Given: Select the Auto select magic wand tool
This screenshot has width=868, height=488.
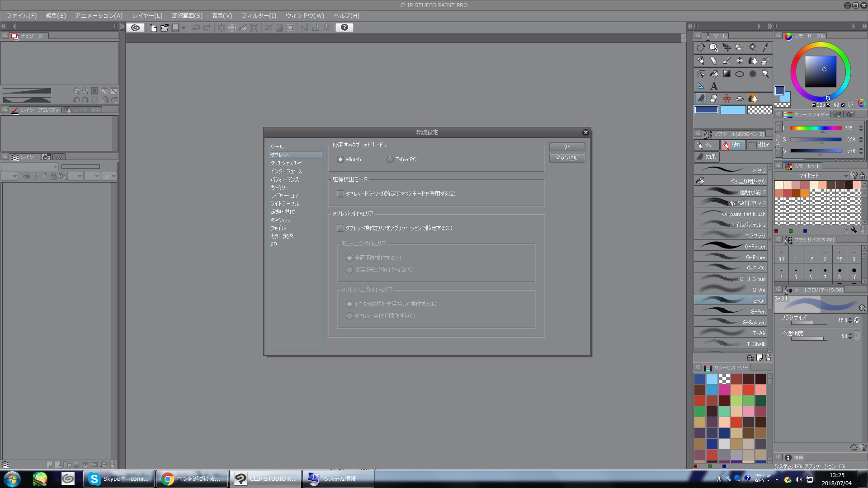Looking at the screenshot, I should pyautogui.click(x=753, y=47).
